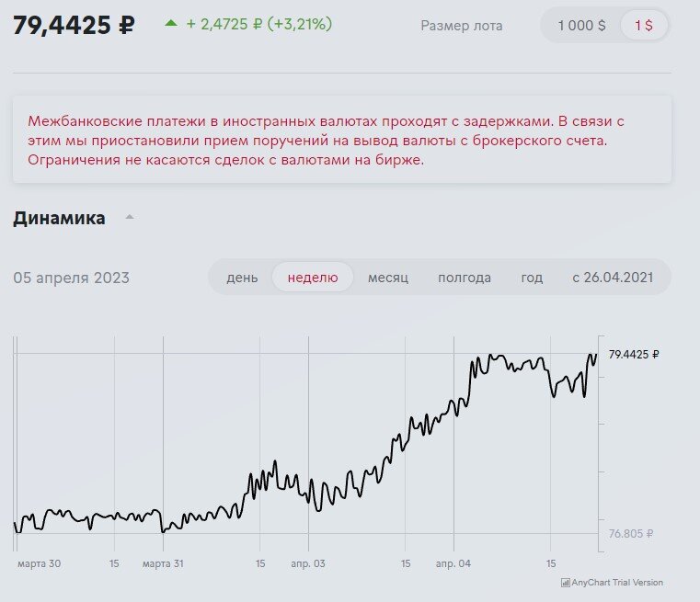
Task: Click the 79.4425 ₽ chart price label
Action: click(x=634, y=354)
